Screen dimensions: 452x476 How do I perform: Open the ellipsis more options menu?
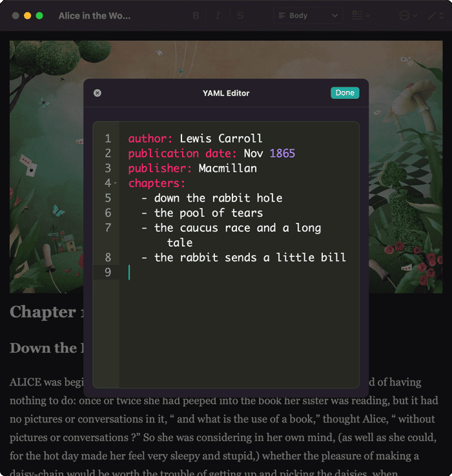pyautogui.click(x=407, y=16)
